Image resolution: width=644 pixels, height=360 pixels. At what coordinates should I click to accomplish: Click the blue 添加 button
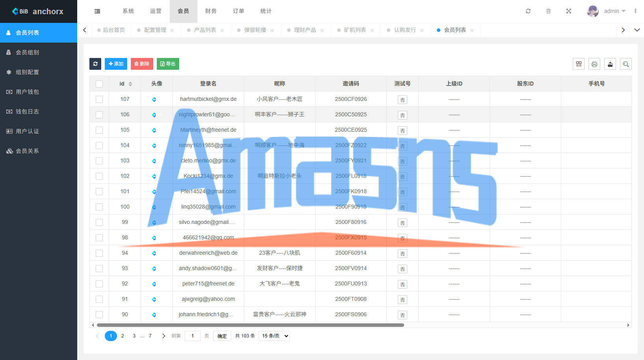pyautogui.click(x=116, y=64)
